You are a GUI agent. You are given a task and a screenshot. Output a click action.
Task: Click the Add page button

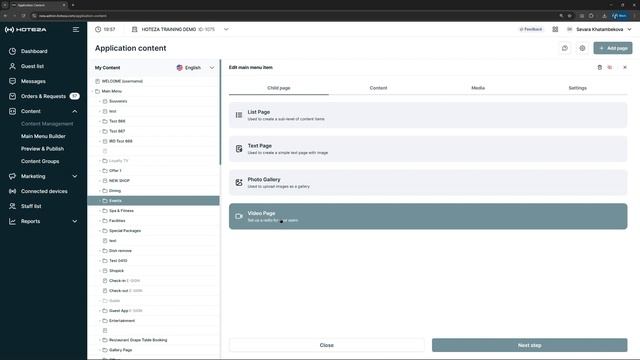click(613, 48)
